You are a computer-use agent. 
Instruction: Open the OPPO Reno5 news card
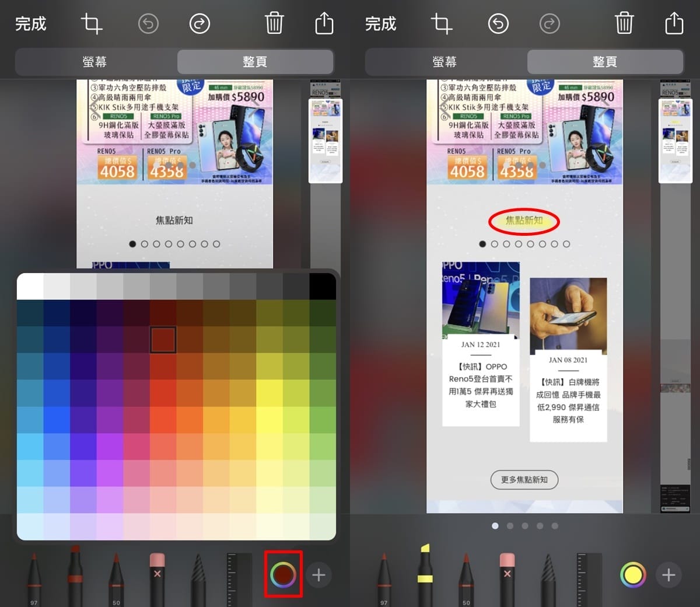pyautogui.click(x=481, y=344)
